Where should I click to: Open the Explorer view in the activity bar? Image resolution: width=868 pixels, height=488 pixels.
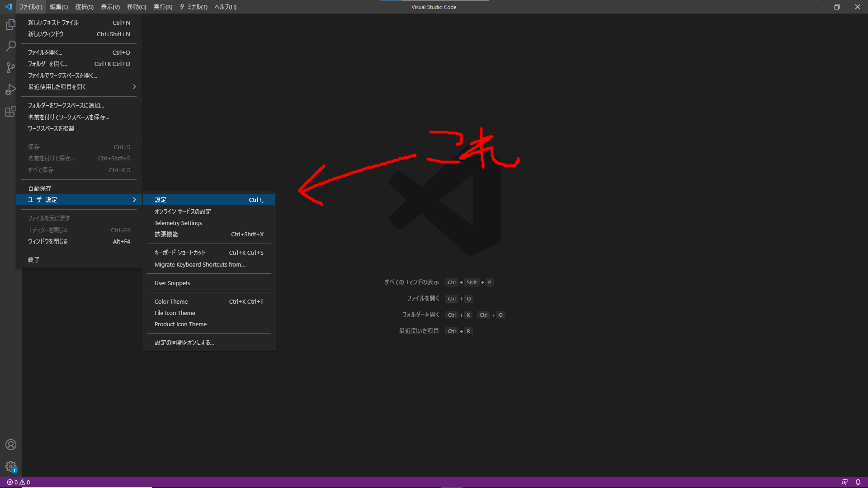pyautogui.click(x=10, y=24)
